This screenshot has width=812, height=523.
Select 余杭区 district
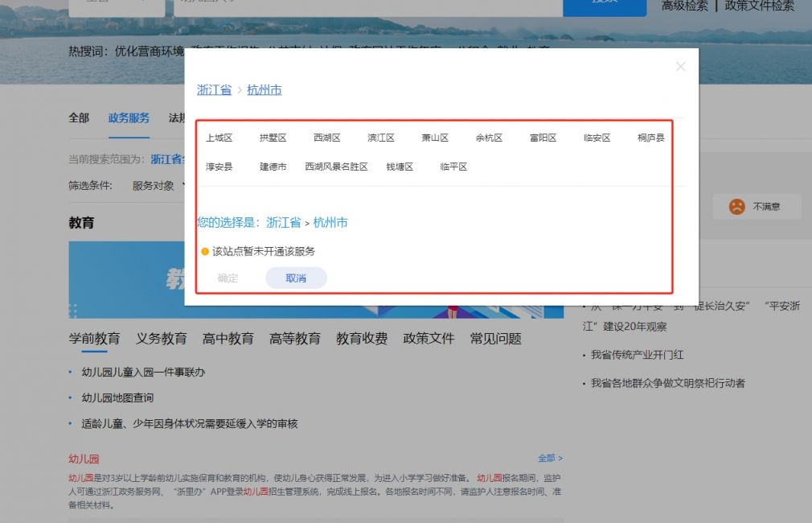click(x=489, y=138)
